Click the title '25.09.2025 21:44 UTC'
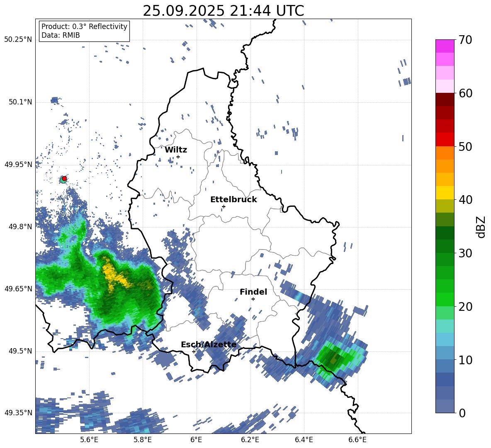 223,11
